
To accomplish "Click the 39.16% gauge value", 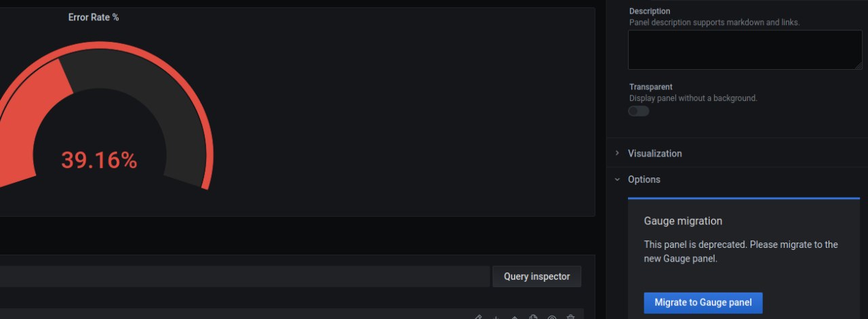I will (x=99, y=161).
